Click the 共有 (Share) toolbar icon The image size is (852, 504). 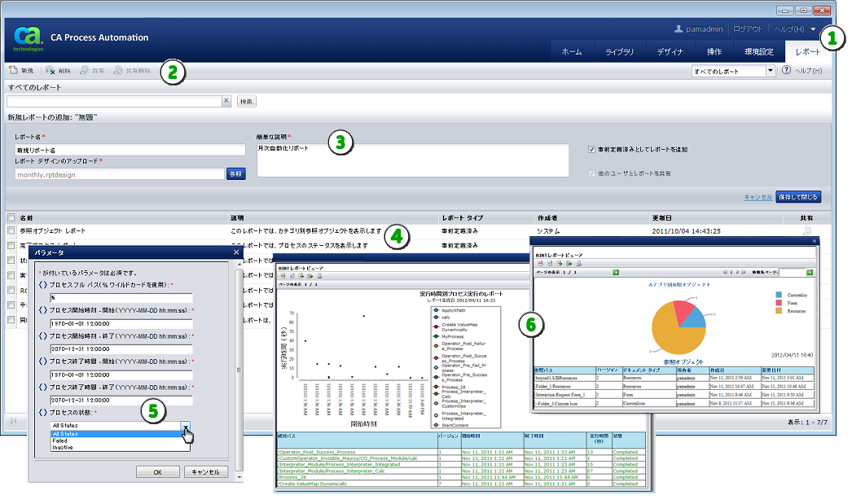tap(85, 71)
